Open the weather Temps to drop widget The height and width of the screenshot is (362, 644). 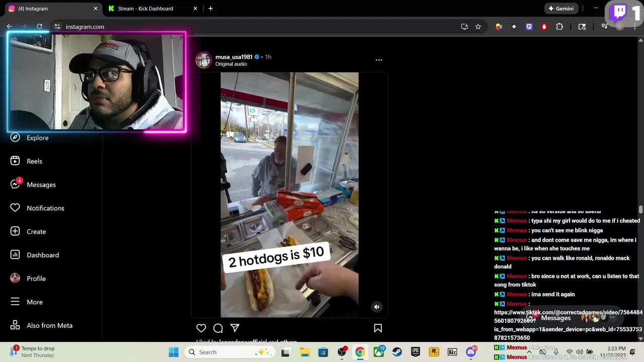click(32, 352)
